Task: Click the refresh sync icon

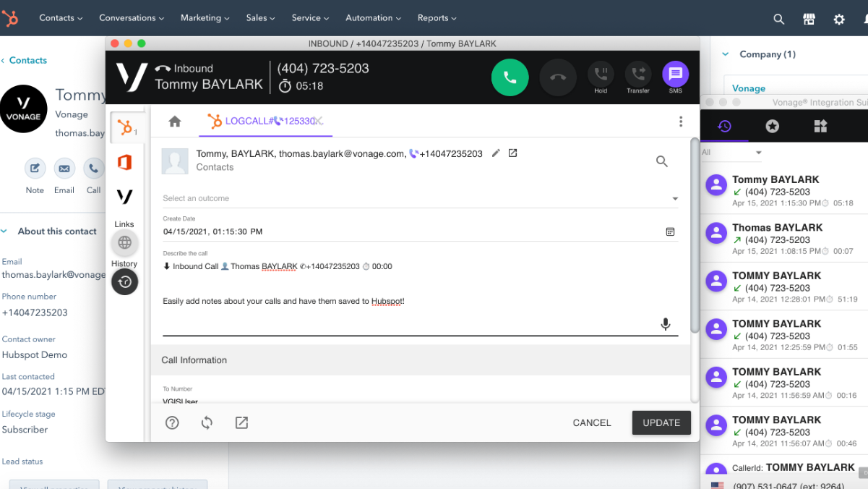Action: [x=207, y=422]
